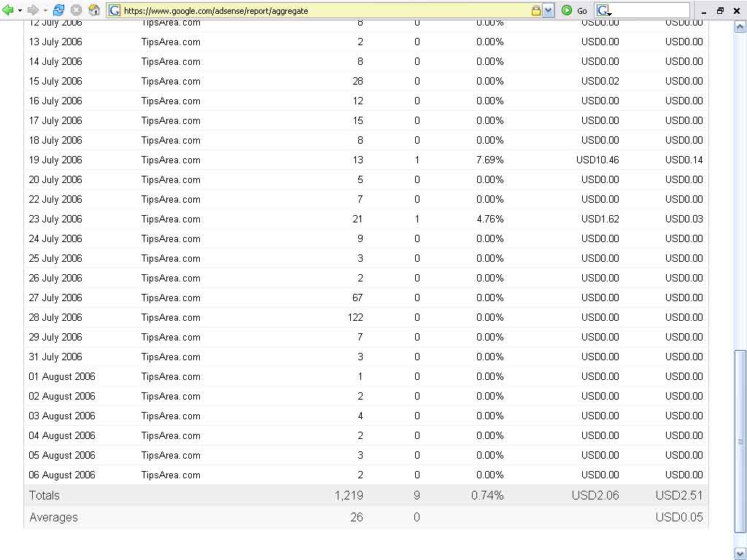Click the USD0.03 earnings value
Viewport: 747px width, 560px height.
[684, 219]
